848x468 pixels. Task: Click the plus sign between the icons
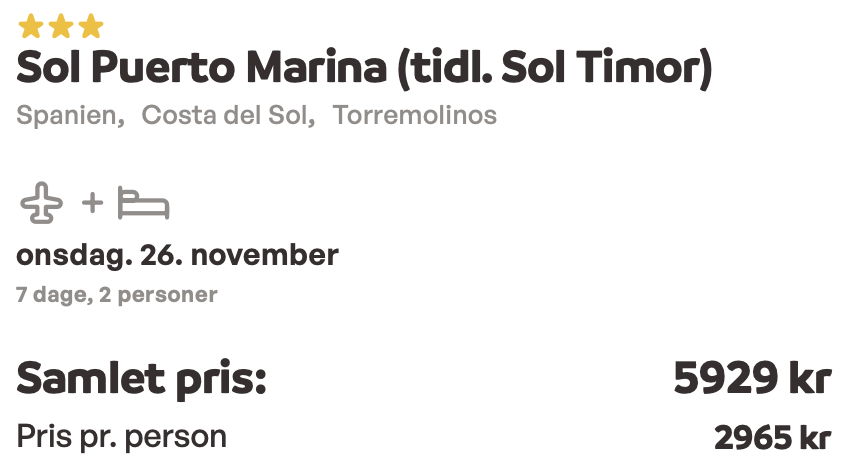tap(92, 203)
